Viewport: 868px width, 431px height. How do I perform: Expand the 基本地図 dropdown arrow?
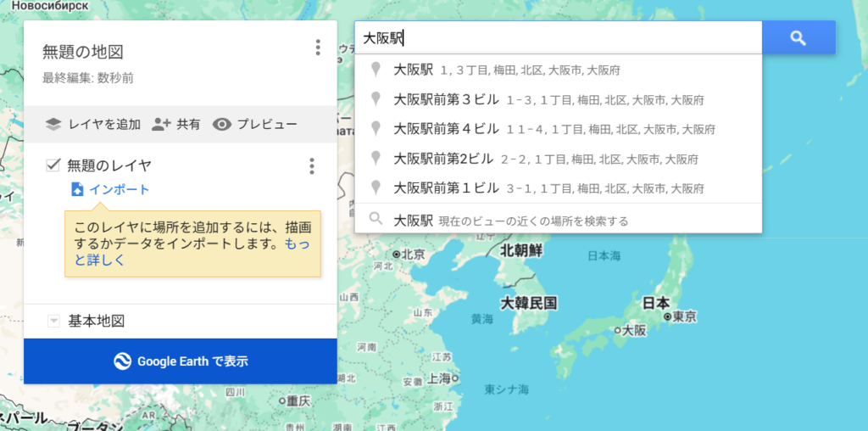53,321
